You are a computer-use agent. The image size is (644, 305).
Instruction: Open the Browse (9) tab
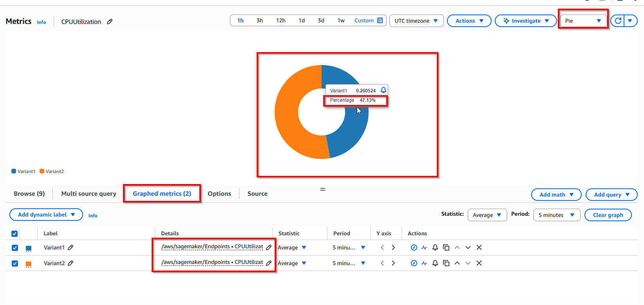click(x=29, y=194)
